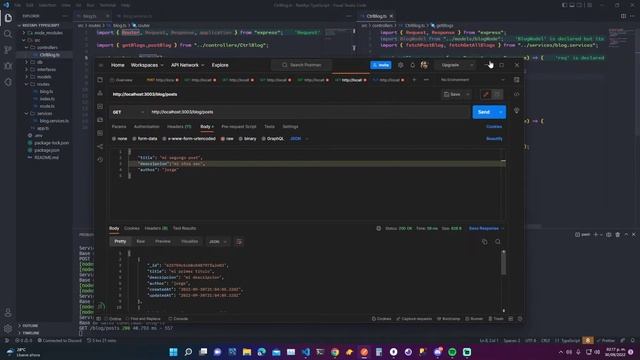Open Save button dropdown arrow
The width and height of the screenshot is (640, 360).
point(468,94)
